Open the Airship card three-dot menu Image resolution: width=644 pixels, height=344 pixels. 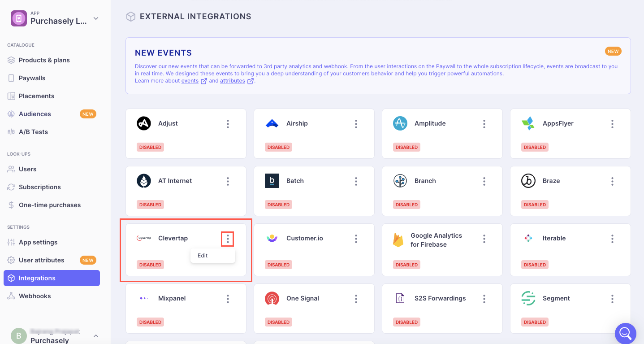(x=356, y=124)
